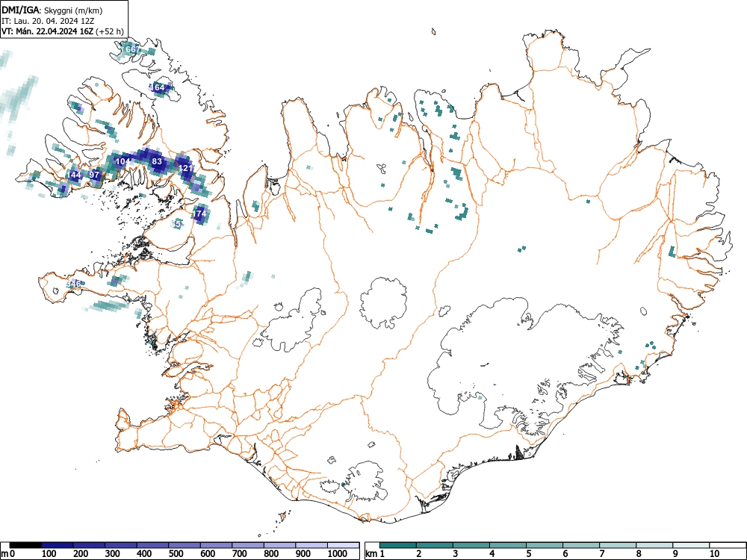The image size is (747, 560).
Task: Click the '144' visibility value on the map
Action: click(x=74, y=175)
